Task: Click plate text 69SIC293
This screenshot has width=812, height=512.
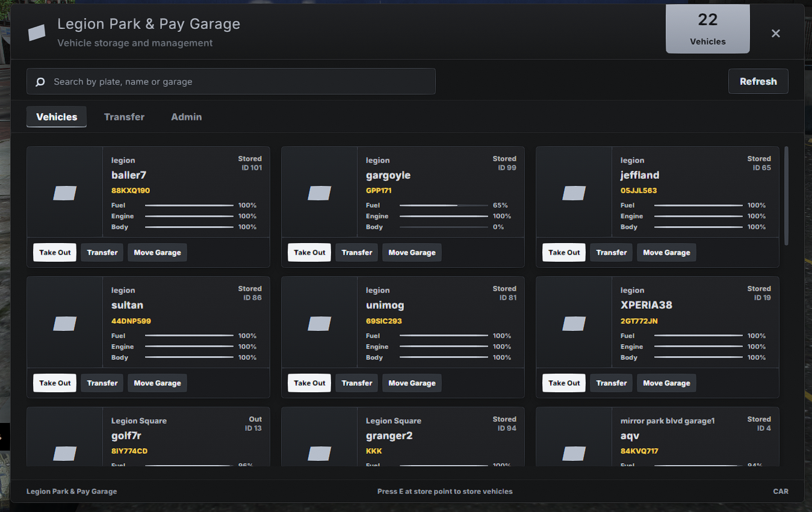Action: pyautogui.click(x=384, y=321)
